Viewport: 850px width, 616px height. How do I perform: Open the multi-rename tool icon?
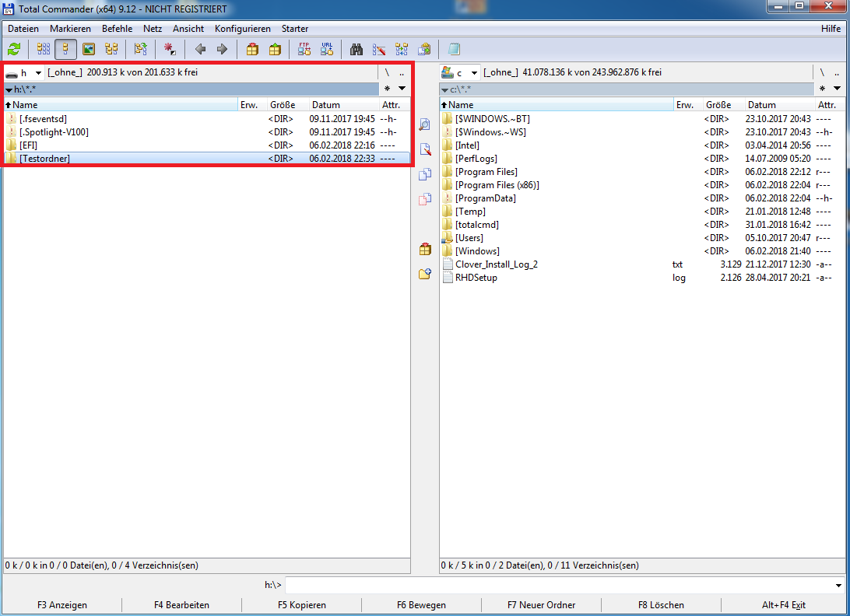click(379, 49)
